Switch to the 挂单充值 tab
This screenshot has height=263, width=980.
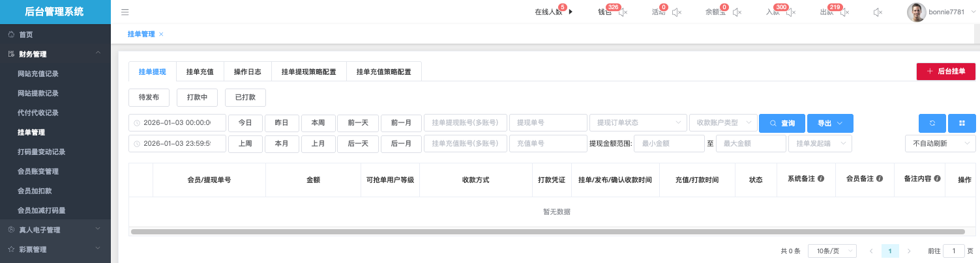[x=200, y=72]
